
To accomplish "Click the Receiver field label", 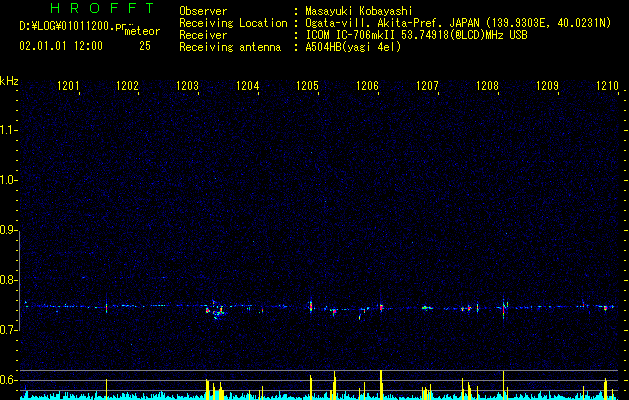I will coord(203,35).
